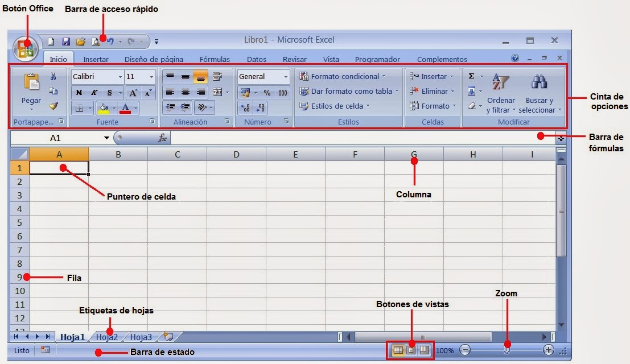Image resolution: width=630 pixels, height=364 pixels.
Task: Open the font color dropdown arrow
Action: pyautogui.click(x=135, y=107)
